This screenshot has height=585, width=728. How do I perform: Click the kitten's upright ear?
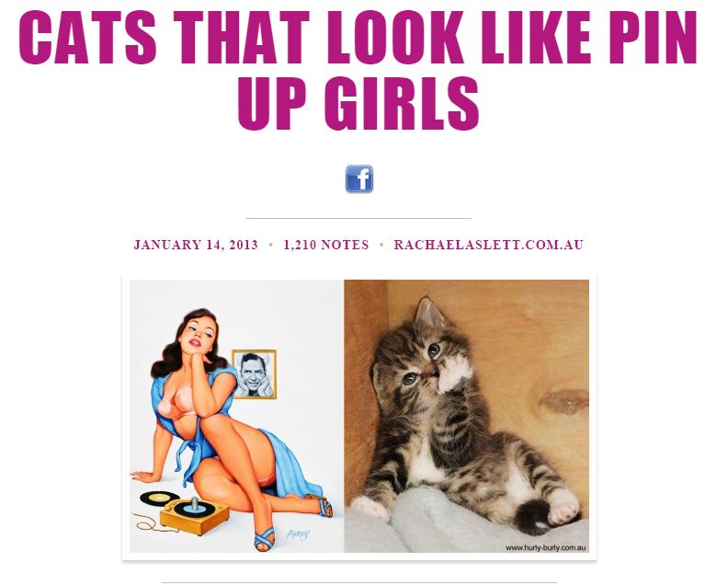click(x=429, y=313)
